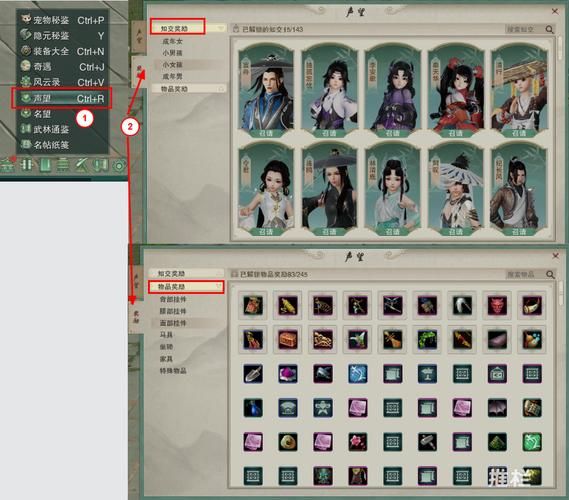Toggle 已解锁的知交 checkbox
Image resolution: width=569 pixels, height=500 pixels.
(236, 29)
